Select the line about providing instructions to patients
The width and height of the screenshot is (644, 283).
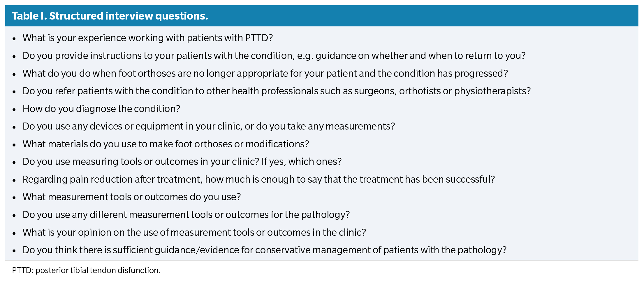274,56
